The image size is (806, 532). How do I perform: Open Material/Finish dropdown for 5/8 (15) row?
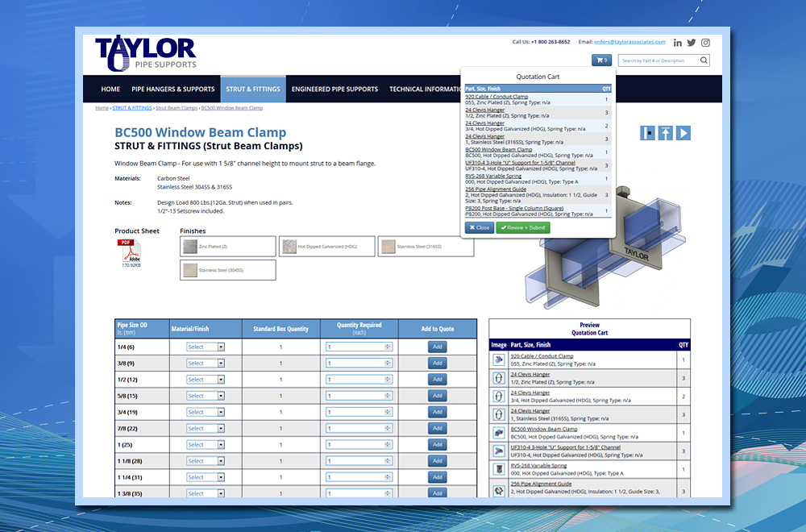click(x=206, y=396)
